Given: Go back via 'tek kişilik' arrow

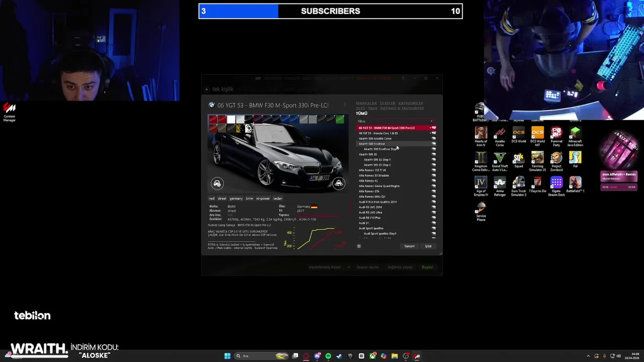Looking at the screenshot, I should coord(207,89).
